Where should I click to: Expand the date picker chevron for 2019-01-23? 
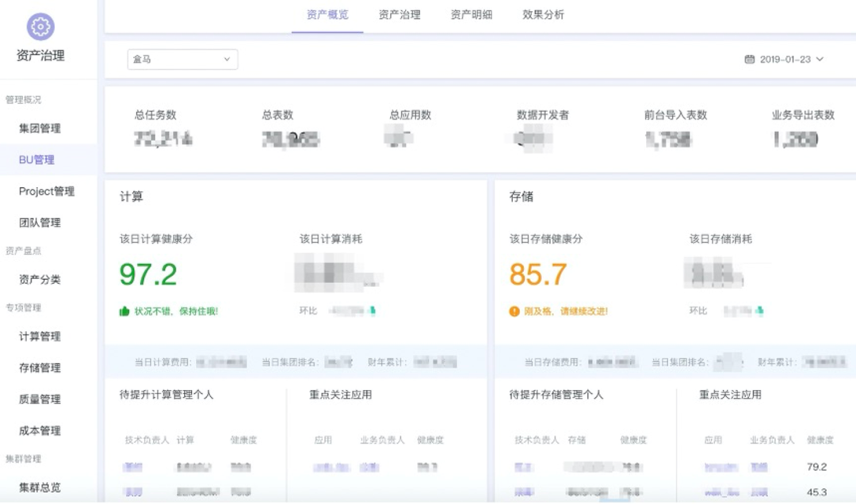point(820,59)
